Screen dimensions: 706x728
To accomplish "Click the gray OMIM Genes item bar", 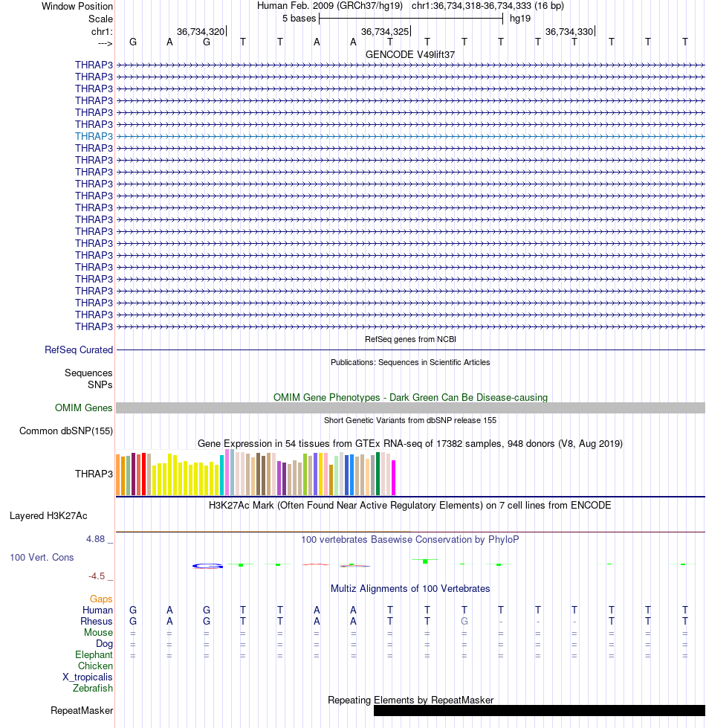I will click(410, 408).
